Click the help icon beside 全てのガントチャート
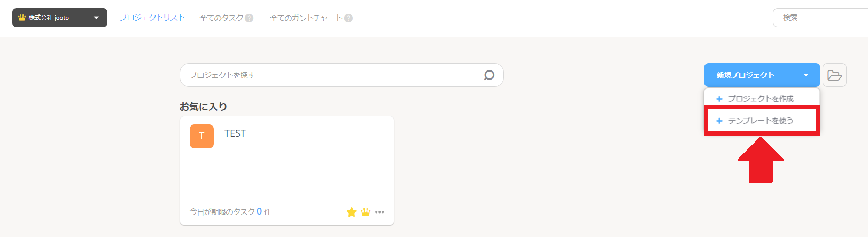Viewport: 868px width, 237px height. pos(348,18)
